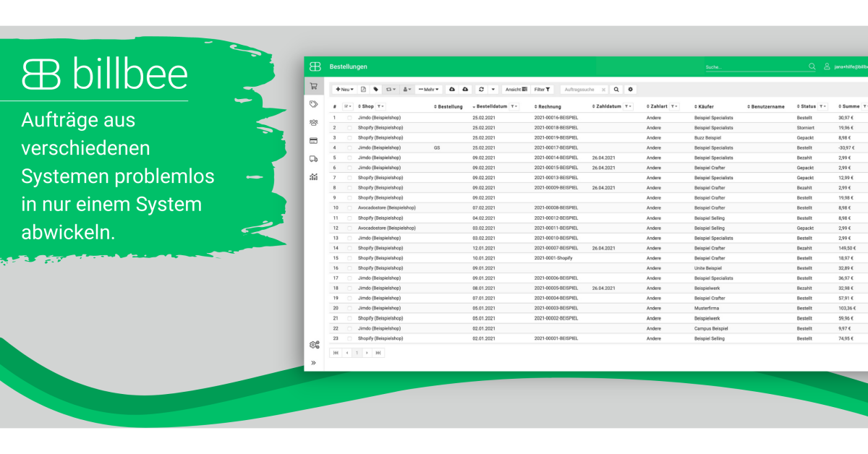Go to the first page of orders
868x454 pixels.
point(336,353)
